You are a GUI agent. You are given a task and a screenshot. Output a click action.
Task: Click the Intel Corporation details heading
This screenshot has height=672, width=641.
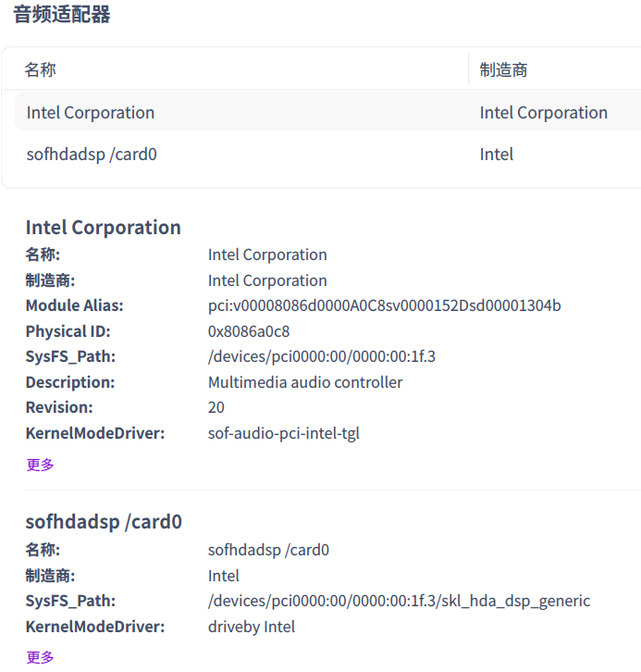pyautogui.click(x=104, y=228)
